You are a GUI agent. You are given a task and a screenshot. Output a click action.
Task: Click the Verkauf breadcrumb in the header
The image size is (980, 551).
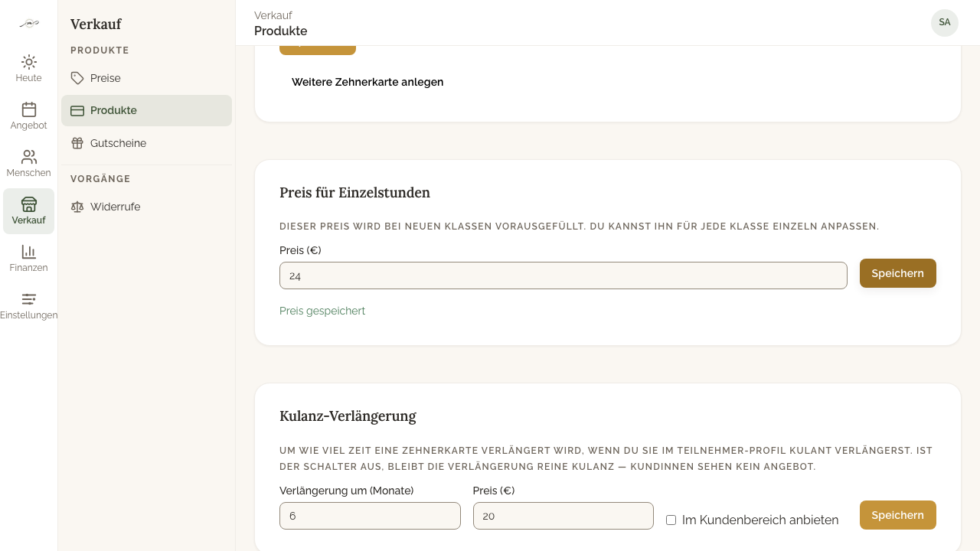[x=273, y=15]
